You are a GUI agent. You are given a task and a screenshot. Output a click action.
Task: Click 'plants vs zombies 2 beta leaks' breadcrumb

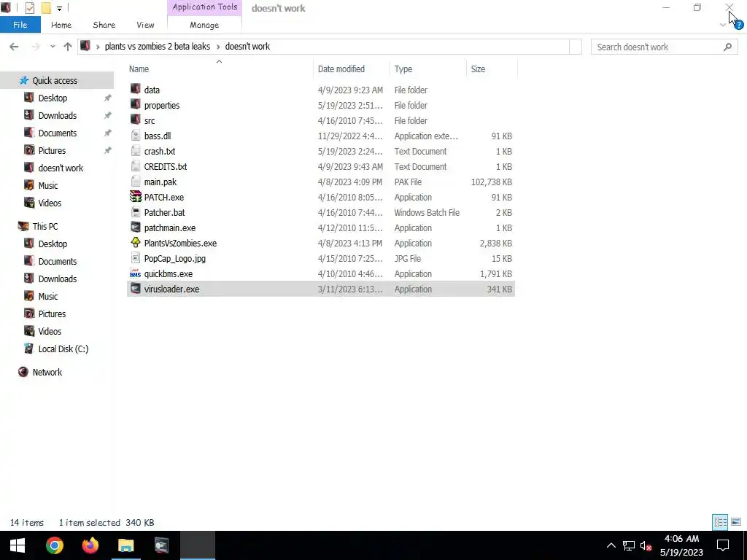[x=158, y=47]
